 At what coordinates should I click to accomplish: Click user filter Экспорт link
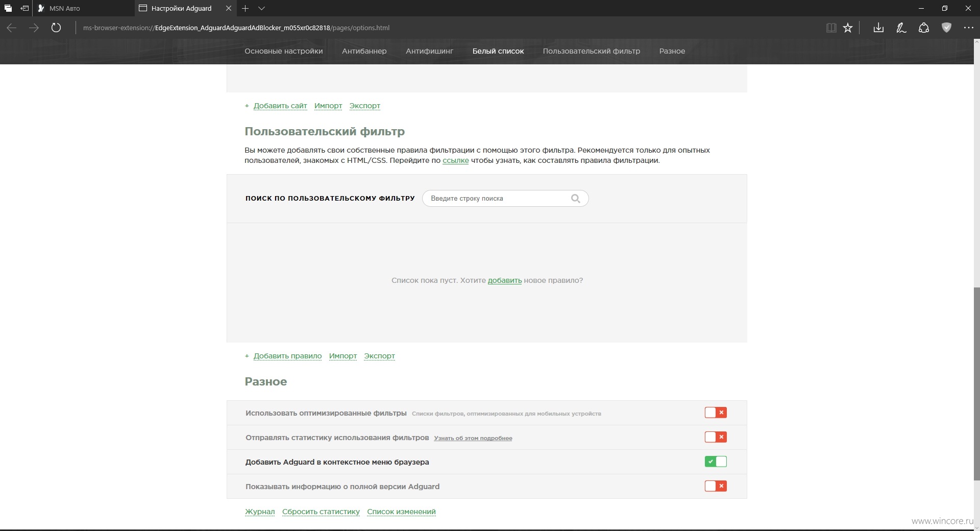(x=380, y=356)
